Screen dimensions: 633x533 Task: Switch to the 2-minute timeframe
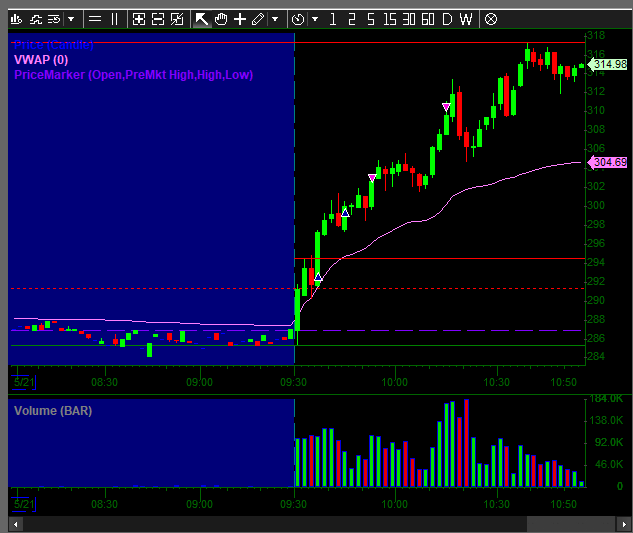(352, 19)
